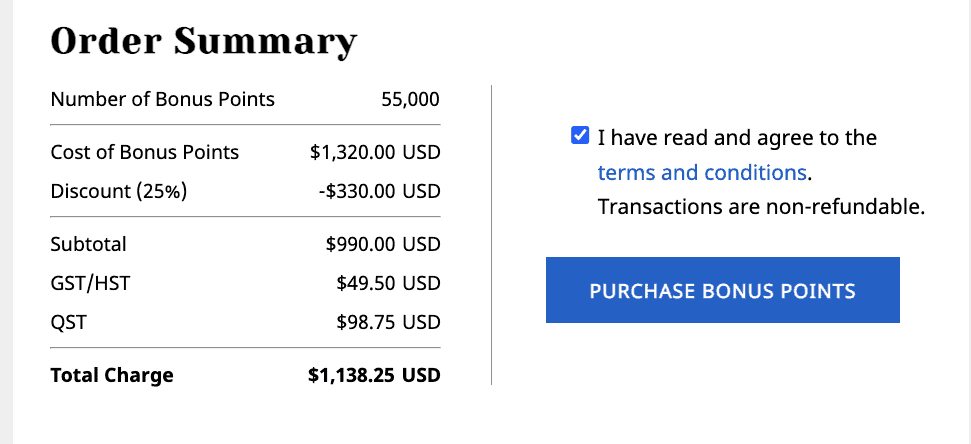Select the Cost of Bonus Points label
The image size is (971, 444).
click(145, 153)
